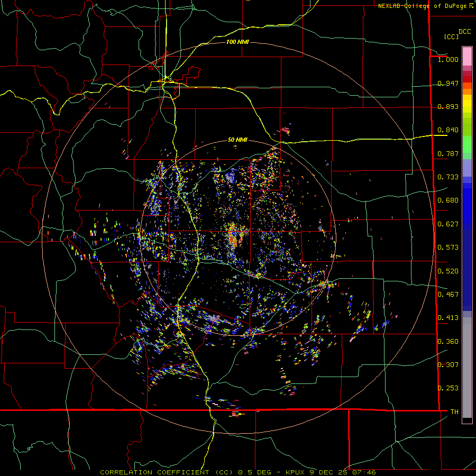Click the 0.253 scale value
Screen dimensions: 476x476
(x=448, y=388)
